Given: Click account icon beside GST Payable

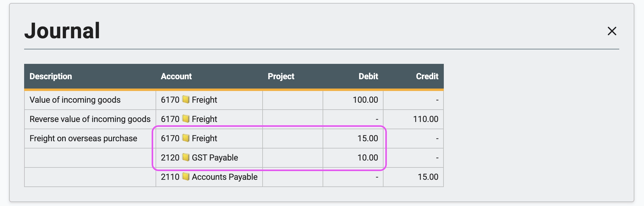Looking at the screenshot, I should pos(186,157).
